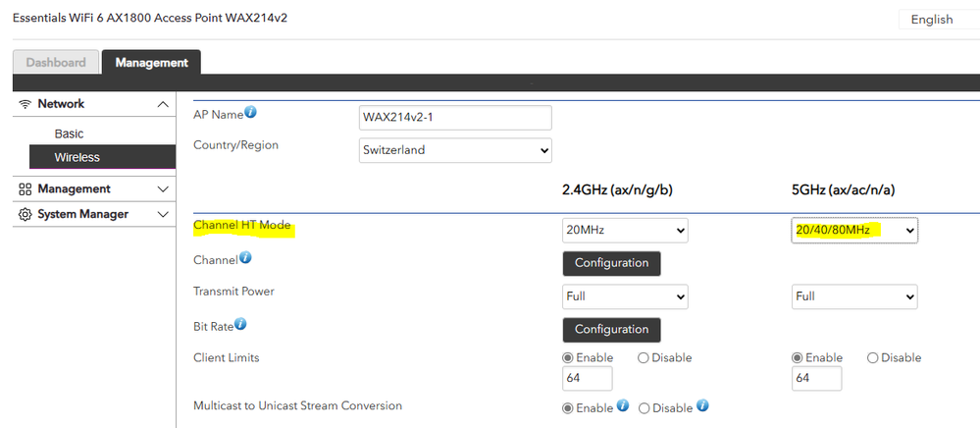Click the Channel HT Mode label
Viewport: 980px width, 428px height.
point(242,225)
